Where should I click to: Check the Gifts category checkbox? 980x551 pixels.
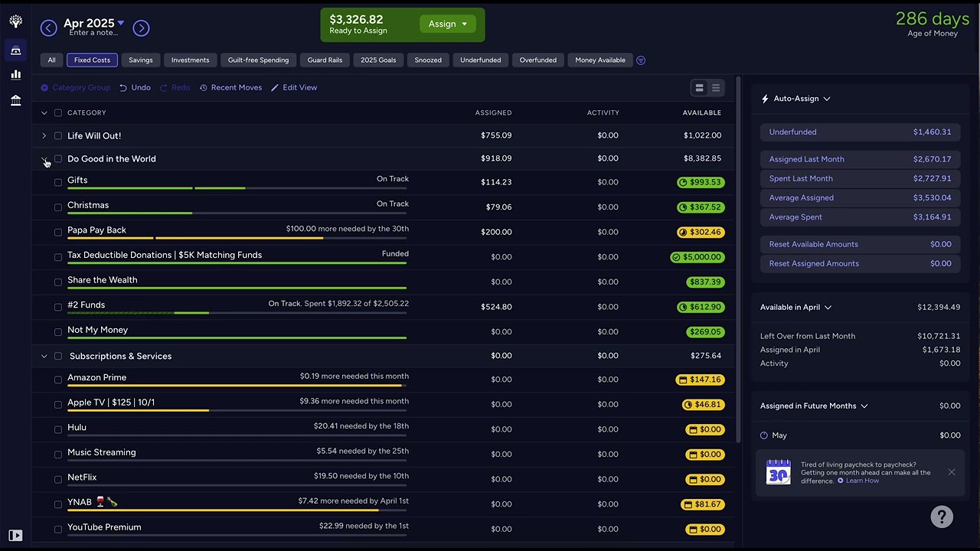58,182
